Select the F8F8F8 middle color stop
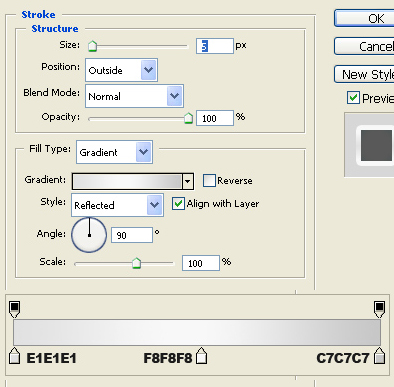The height and width of the screenshot is (387, 394). [x=201, y=356]
